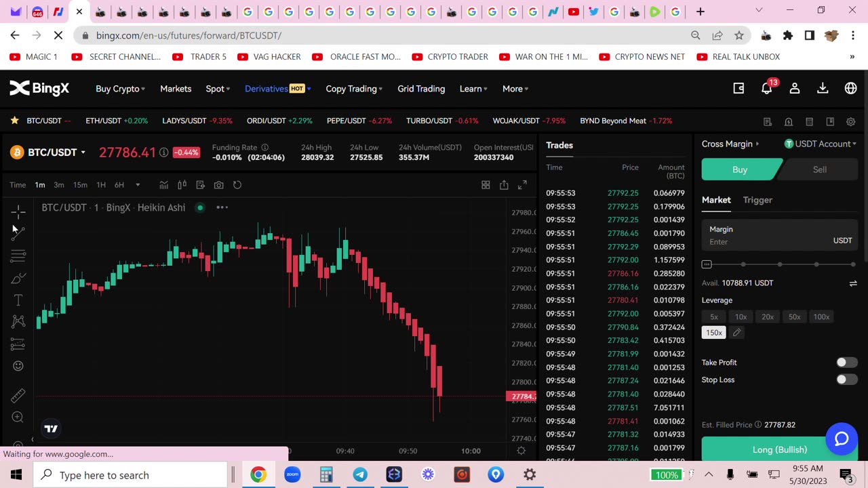The width and height of the screenshot is (868, 488).
Task: Open the Fibonacci retracement tools
Action: point(18,256)
